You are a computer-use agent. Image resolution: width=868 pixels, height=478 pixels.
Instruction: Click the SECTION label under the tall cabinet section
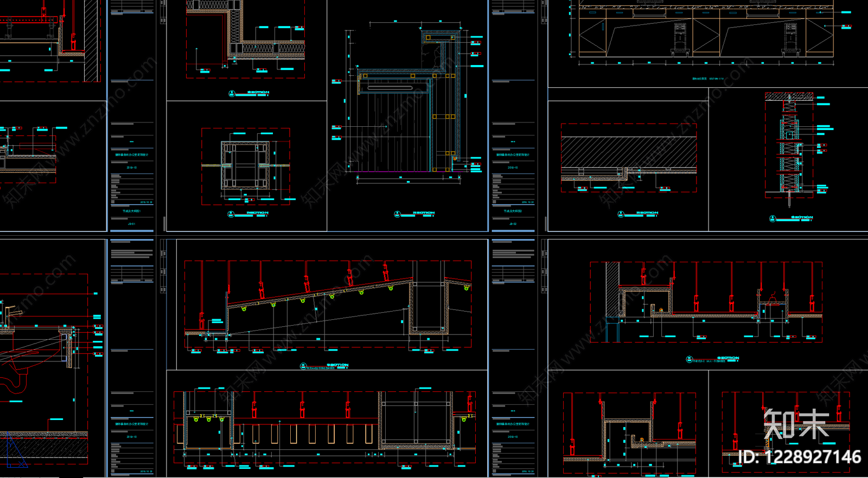pos(424,213)
